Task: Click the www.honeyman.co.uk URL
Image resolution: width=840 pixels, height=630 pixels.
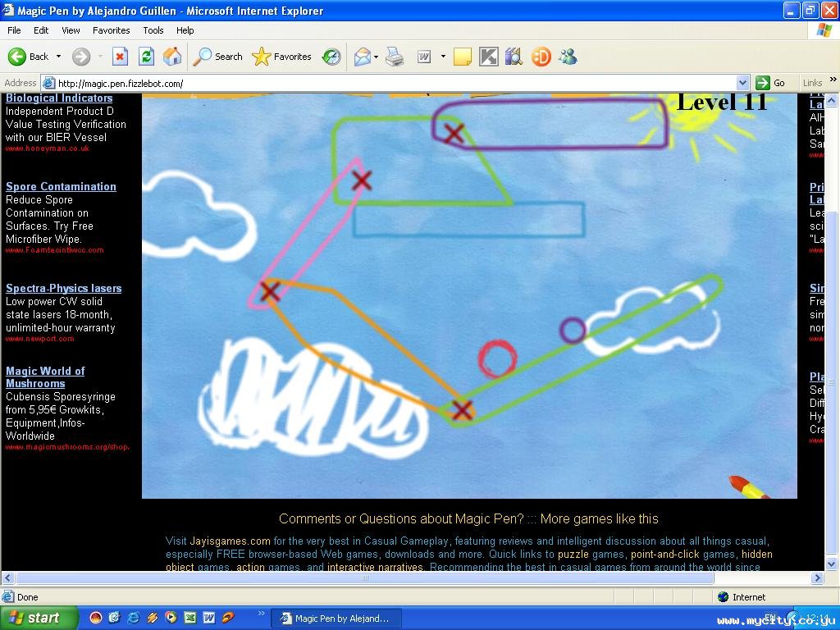Action: pyautogui.click(x=47, y=148)
